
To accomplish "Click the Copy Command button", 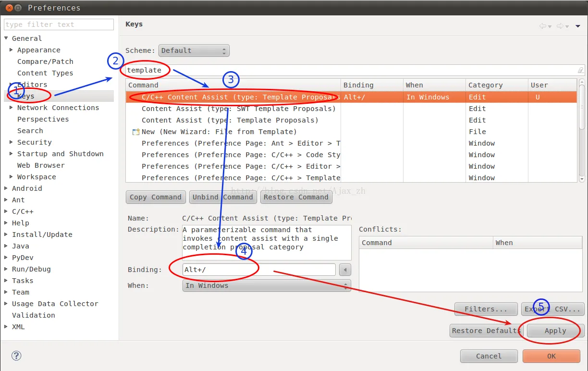I will [156, 197].
